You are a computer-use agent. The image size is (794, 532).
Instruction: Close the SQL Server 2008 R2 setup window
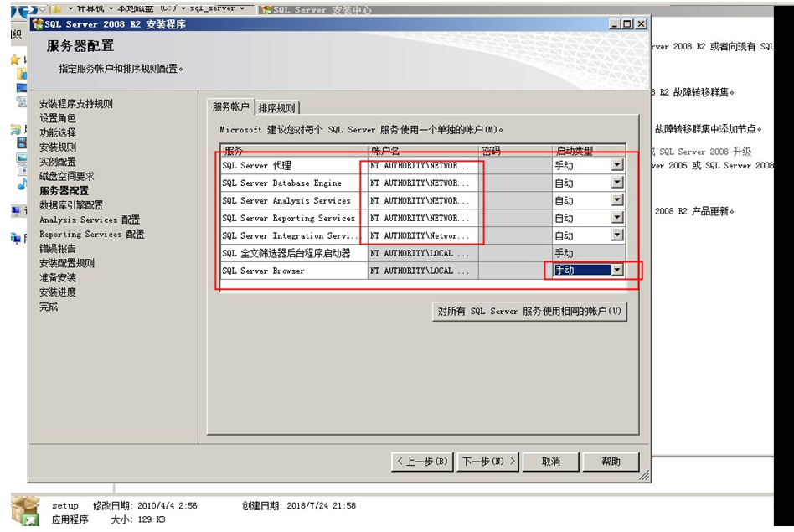641,23
